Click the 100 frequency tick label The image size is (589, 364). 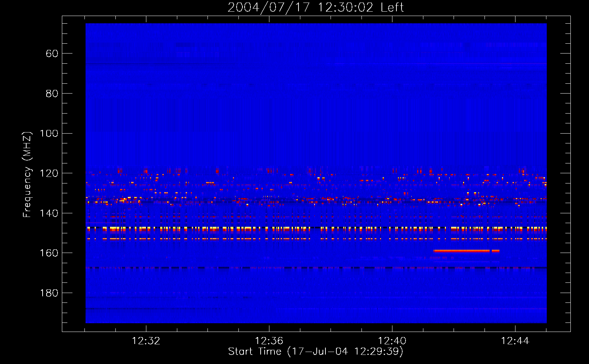[x=49, y=133]
